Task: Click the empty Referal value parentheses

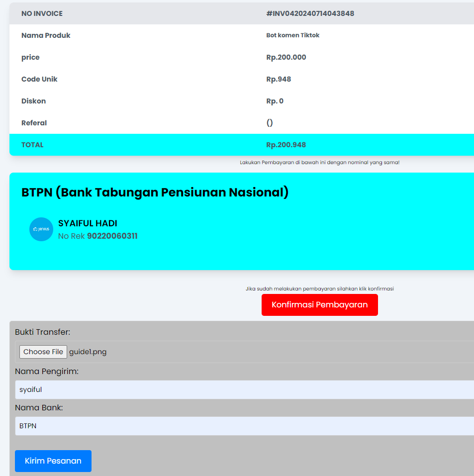Action: click(x=270, y=123)
